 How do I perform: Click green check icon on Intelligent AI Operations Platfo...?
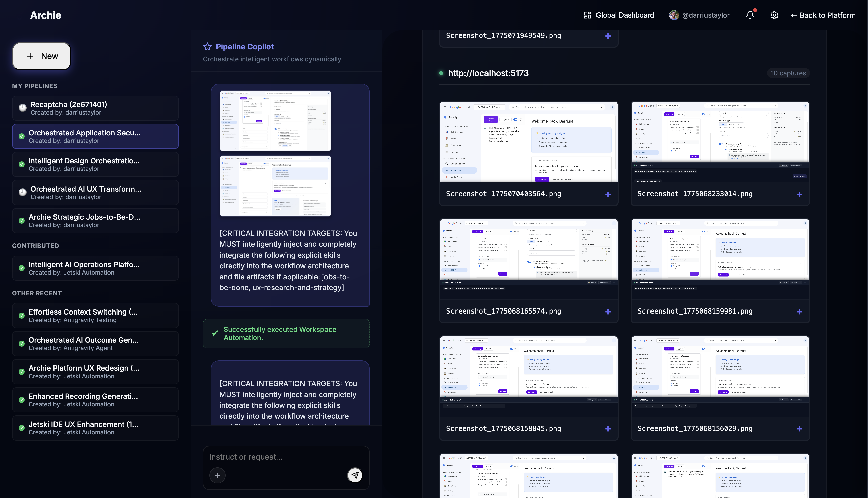[22, 268]
